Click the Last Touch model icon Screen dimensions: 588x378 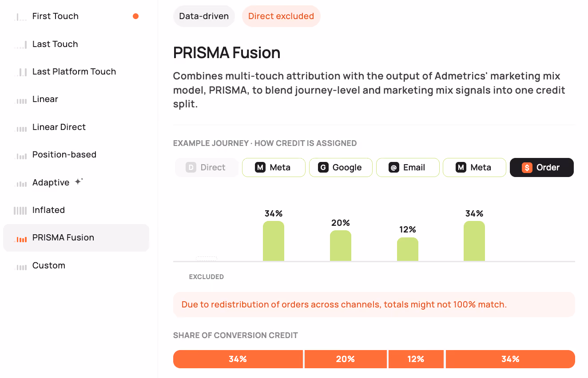(x=21, y=45)
